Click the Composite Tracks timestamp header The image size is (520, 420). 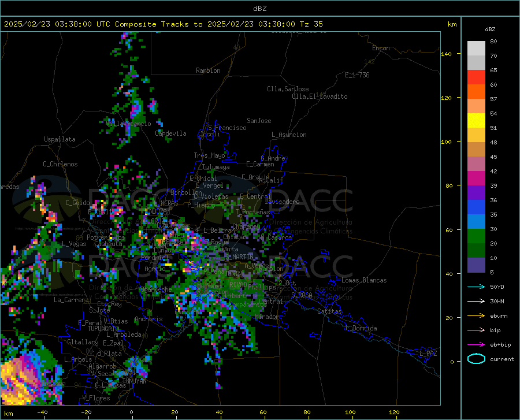click(x=163, y=24)
